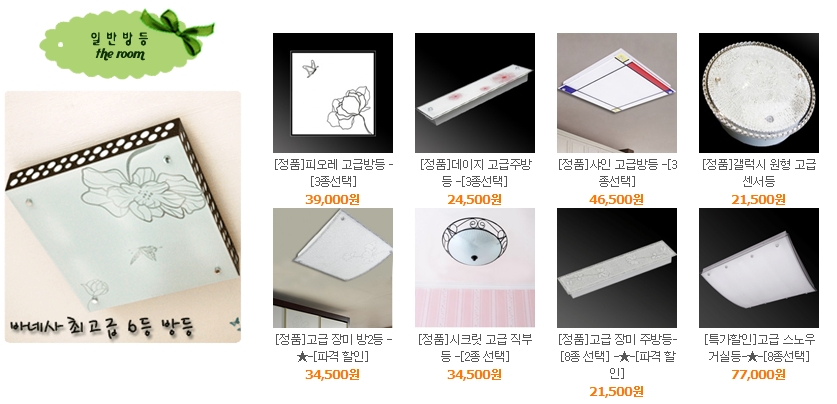
Task: Open the [정품]갤럭시 원형 고급 센서등 link
Action: pyautogui.click(x=759, y=172)
